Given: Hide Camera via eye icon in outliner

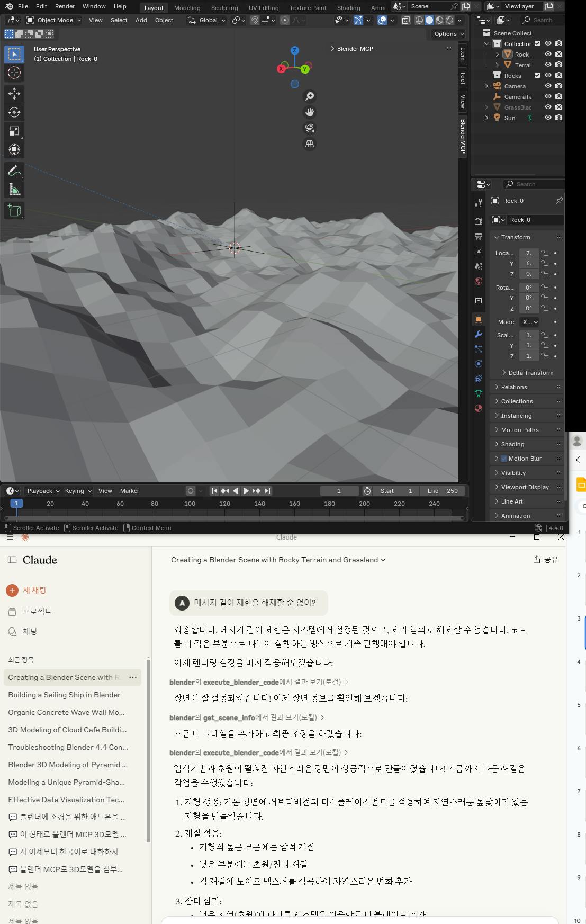Looking at the screenshot, I should coord(548,86).
